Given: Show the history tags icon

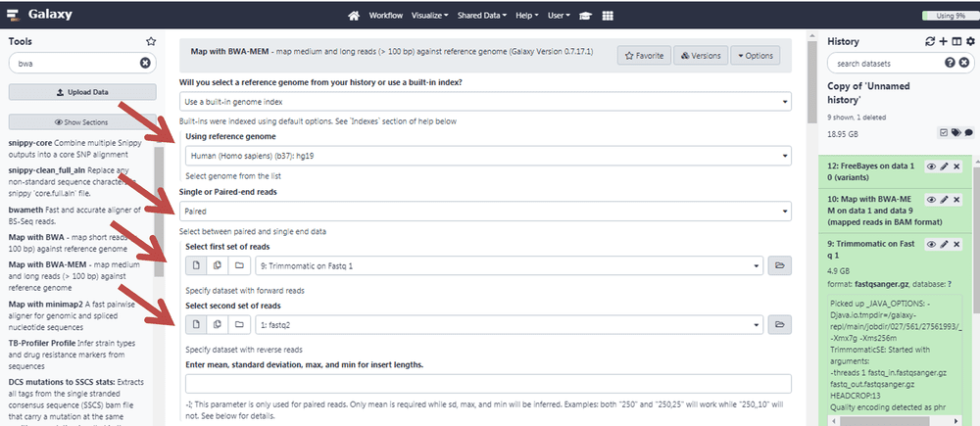Looking at the screenshot, I should (x=956, y=132).
